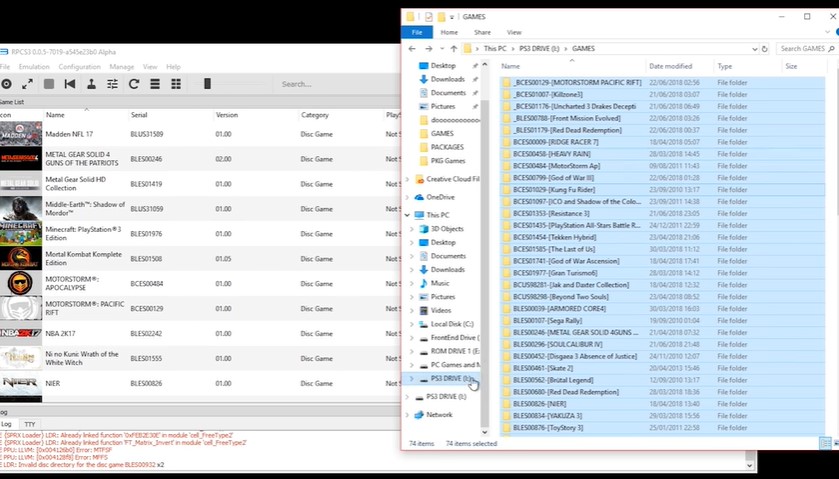Refresh the Explorer GAMES folder view
839x479 pixels.
coord(765,49)
